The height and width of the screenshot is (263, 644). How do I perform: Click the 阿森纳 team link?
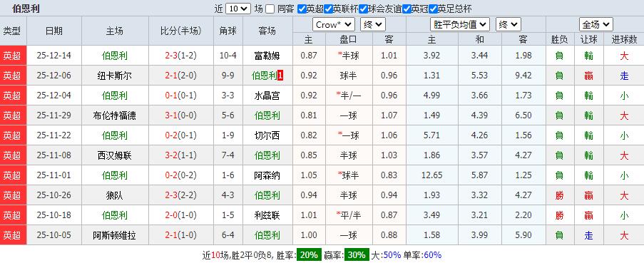coord(267,175)
